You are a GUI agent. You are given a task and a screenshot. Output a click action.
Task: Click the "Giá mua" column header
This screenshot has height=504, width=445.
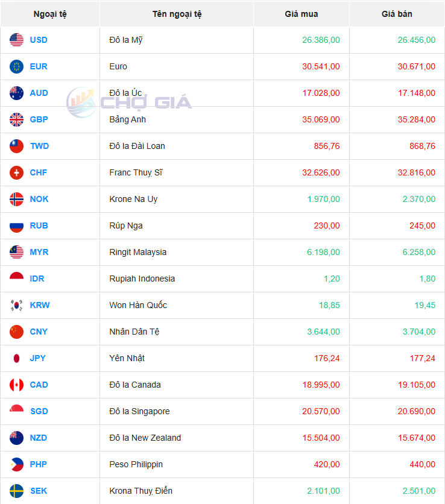click(301, 14)
